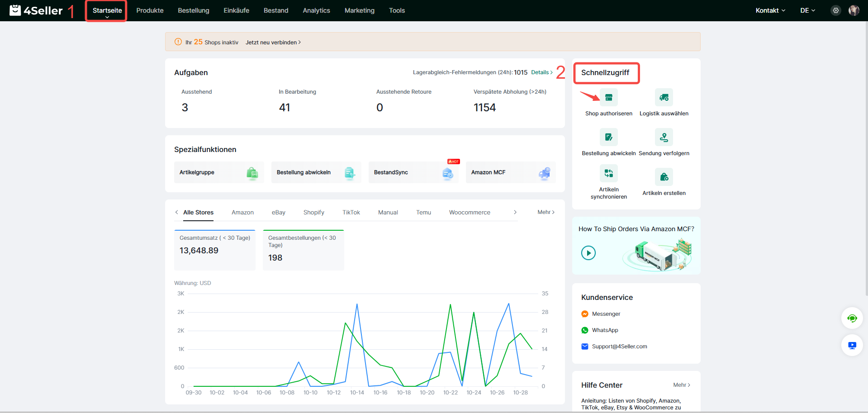Open the BestandSync special function card
Screen dimensions: 868x413
413,172
